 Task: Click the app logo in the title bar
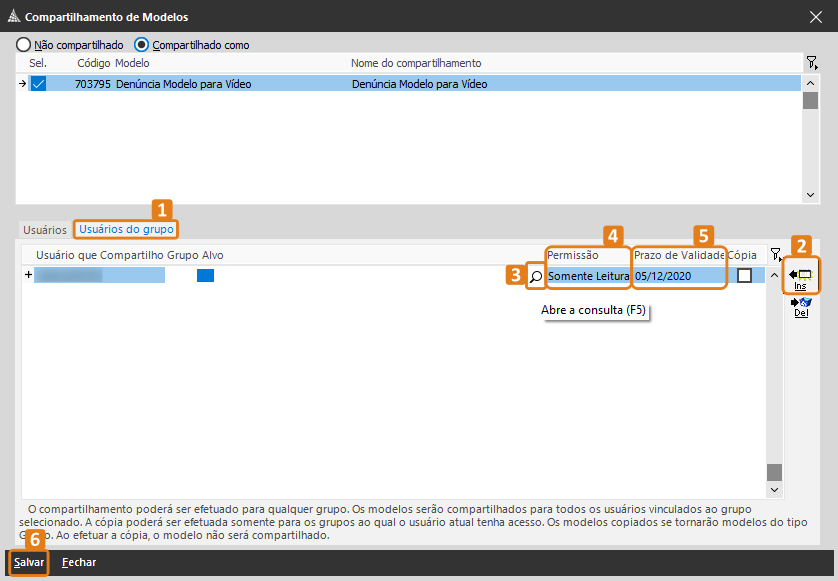click(12, 17)
